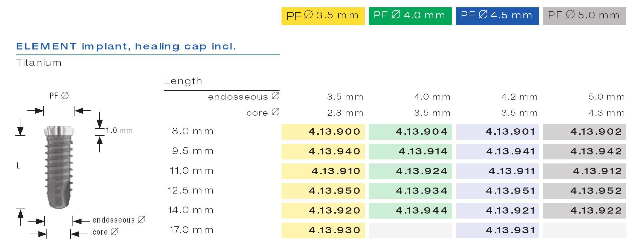Select article number 4.13.931
Image resolution: width=644 pixels, height=250 pixels.
coord(510,230)
